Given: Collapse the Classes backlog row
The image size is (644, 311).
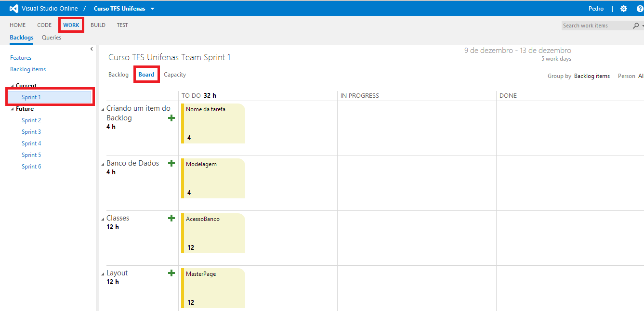Looking at the screenshot, I should 103,219.
